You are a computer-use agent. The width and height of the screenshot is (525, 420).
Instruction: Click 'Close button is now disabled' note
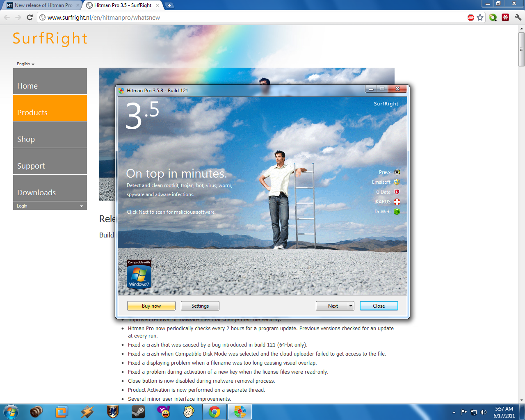[201, 381]
